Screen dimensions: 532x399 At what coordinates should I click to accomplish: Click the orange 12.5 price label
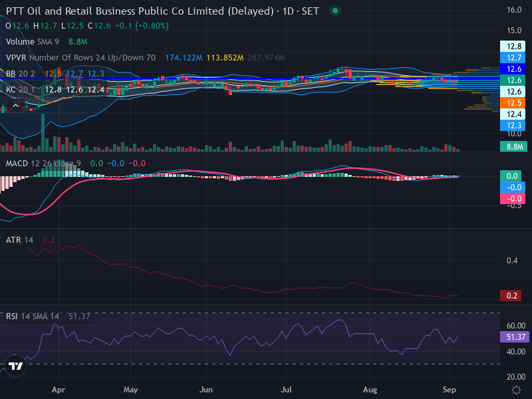pos(513,103)
